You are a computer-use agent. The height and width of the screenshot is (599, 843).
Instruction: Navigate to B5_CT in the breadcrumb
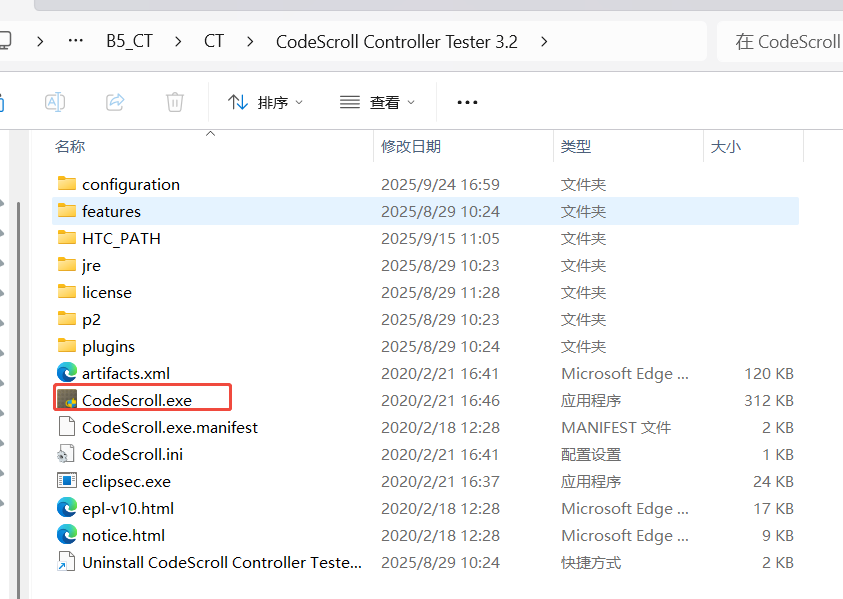click(130, 41)
